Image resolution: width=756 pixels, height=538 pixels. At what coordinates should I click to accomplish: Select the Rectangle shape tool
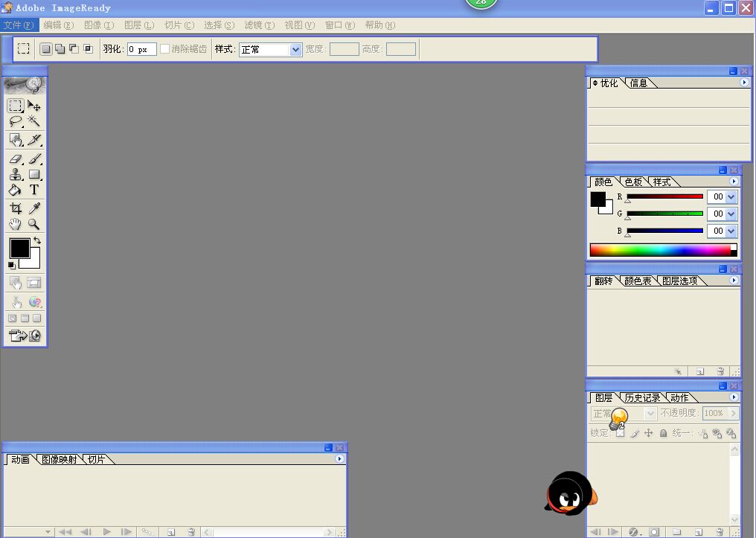coord(33,174)
